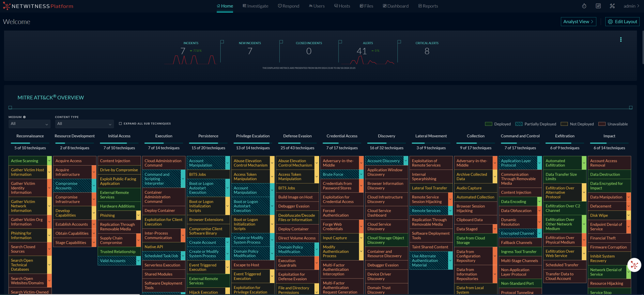Select the Home tab
Viewport: 644px width, 295px height.
click(x=225, y=6)
